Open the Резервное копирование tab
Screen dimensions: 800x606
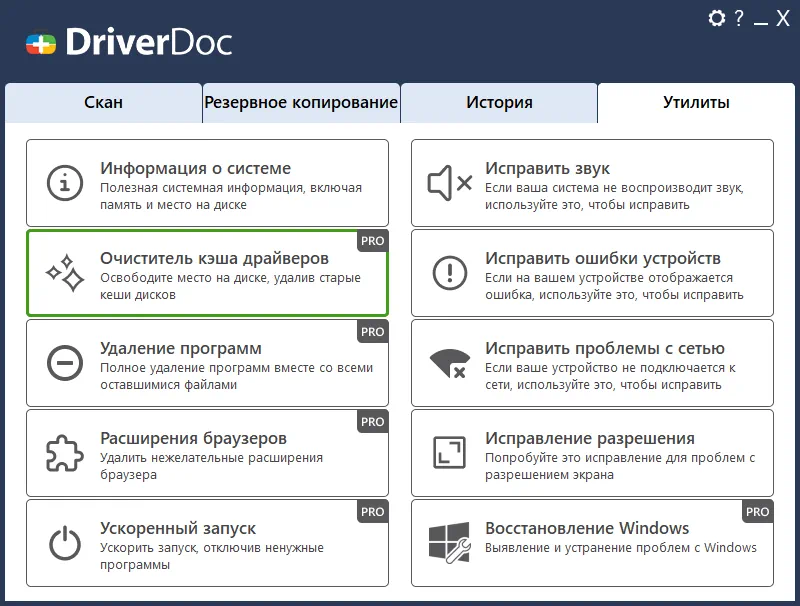301,103
